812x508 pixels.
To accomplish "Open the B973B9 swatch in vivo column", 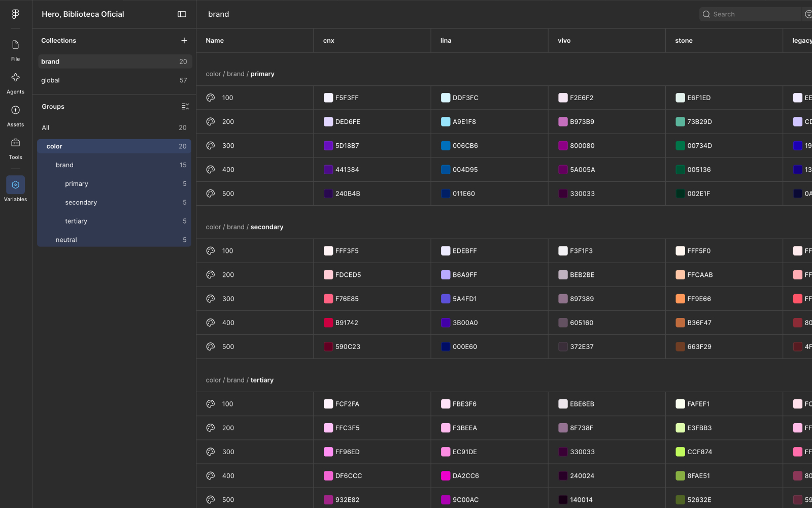I will coord(563,122).
